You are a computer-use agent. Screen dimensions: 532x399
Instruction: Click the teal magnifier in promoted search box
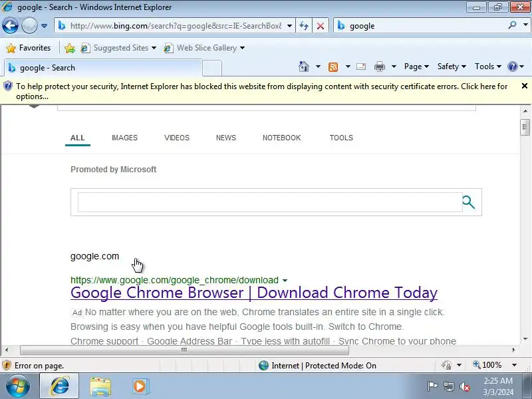pyautogui.click(x=469, y=202)
